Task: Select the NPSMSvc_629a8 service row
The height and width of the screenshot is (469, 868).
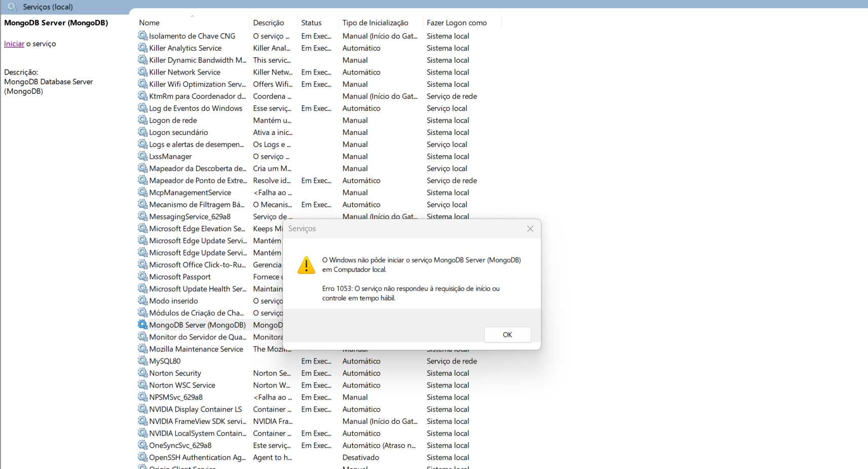Action: point(319,397)
